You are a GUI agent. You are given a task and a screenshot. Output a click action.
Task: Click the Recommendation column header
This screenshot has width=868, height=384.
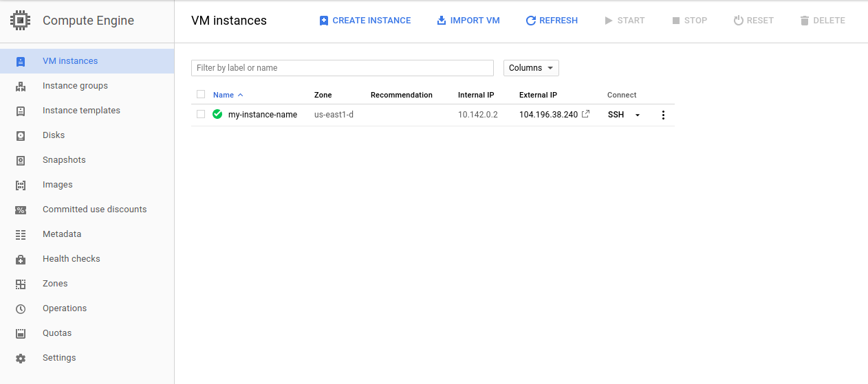click(x=402, y=95)
